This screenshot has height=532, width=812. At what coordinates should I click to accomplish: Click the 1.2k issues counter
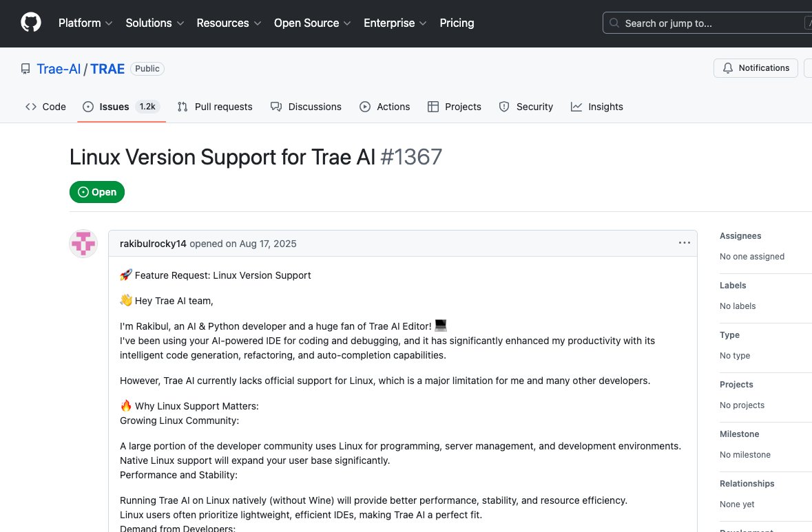point(147,106)
